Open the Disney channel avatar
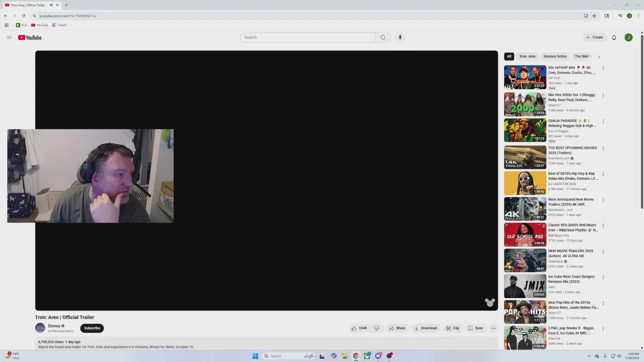The height and width of the screenshot is (362, 644). pyautogui.click(x=40, y=328)
